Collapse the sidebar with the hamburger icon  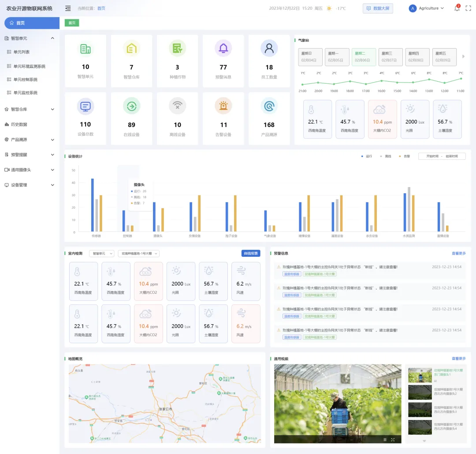(68, 8)
